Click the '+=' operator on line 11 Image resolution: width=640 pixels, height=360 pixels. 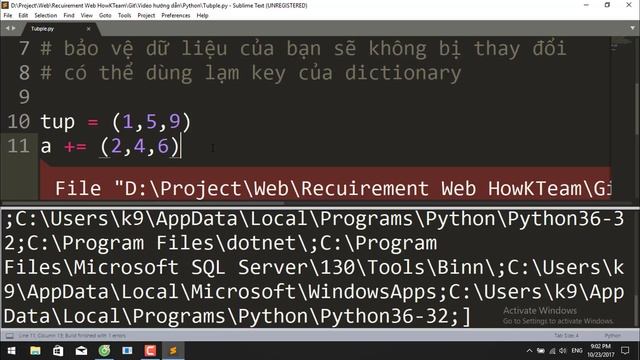point(76,147)
